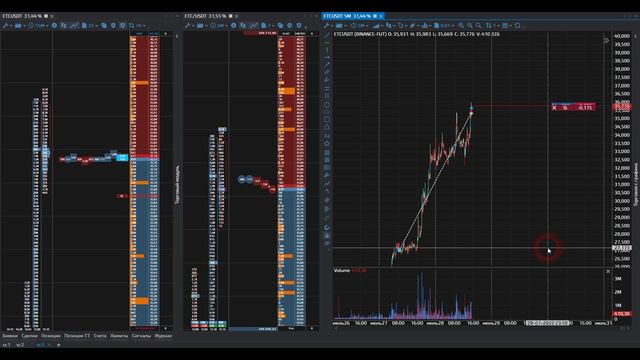Click the copy icon in left window toolbar
The image size is (640, 360).
click(104, 25)
